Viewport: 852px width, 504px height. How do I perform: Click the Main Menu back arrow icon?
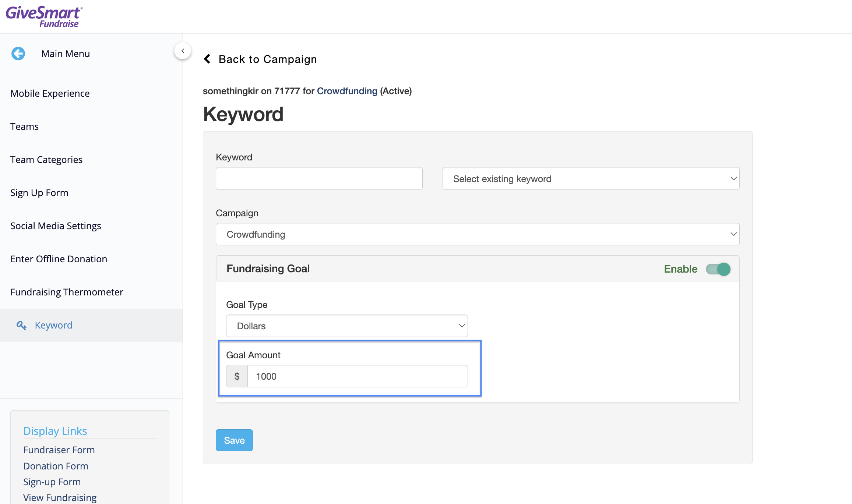click(x=19, y=53)
